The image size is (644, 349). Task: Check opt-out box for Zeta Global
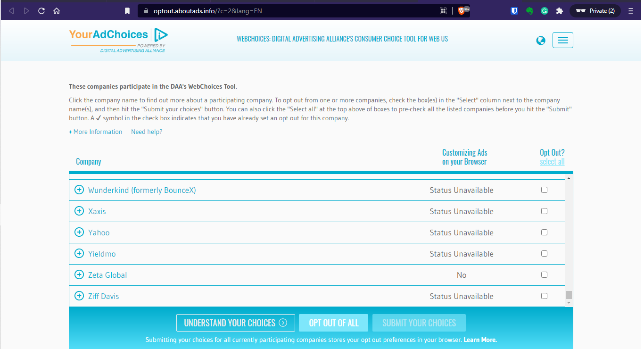coord(544,275)
